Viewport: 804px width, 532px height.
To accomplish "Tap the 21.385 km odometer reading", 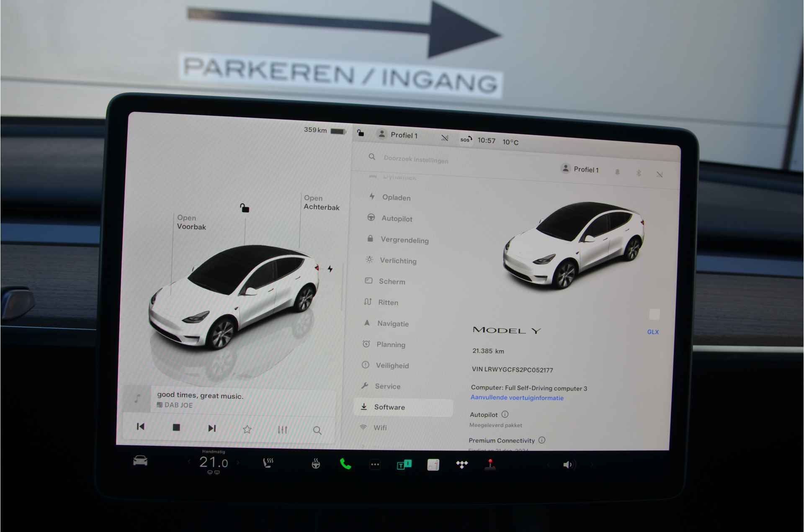I will coord(488,351).
